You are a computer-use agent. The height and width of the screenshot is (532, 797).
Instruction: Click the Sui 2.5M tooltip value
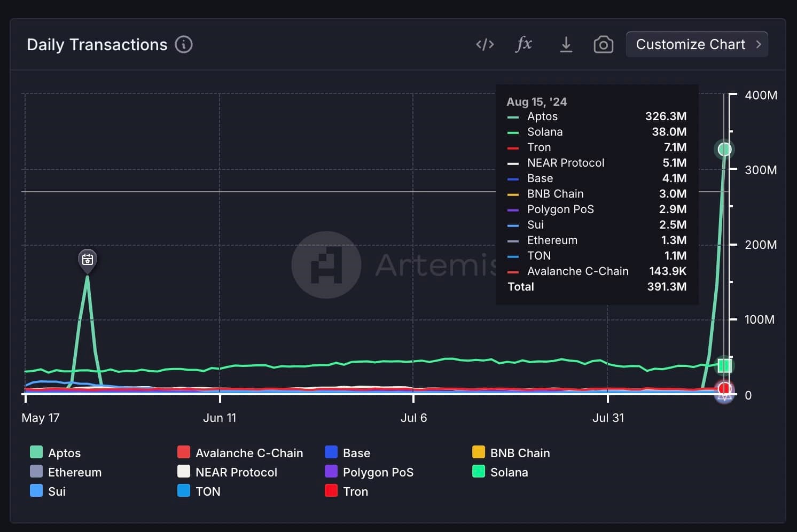click(x=673, y=224)
